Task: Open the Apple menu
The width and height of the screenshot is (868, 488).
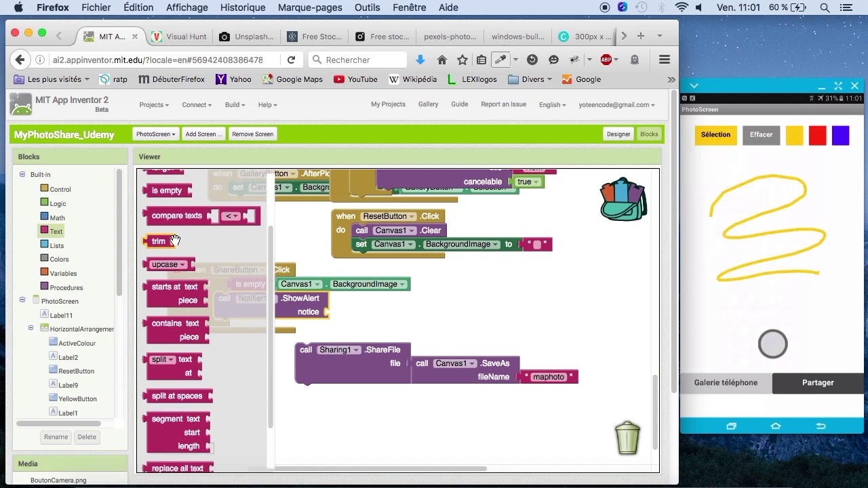Action: 18,7
